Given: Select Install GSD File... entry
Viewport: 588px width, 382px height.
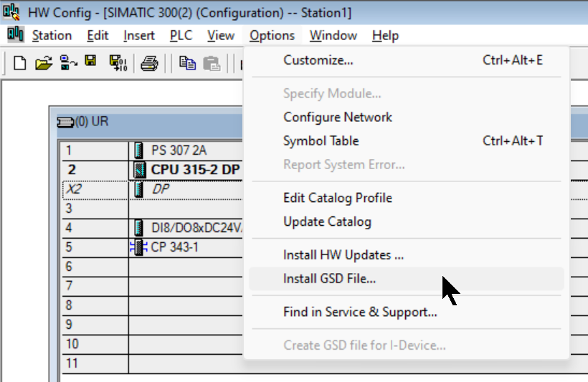Looking at the screenshot, I should (x=407, y=279).
